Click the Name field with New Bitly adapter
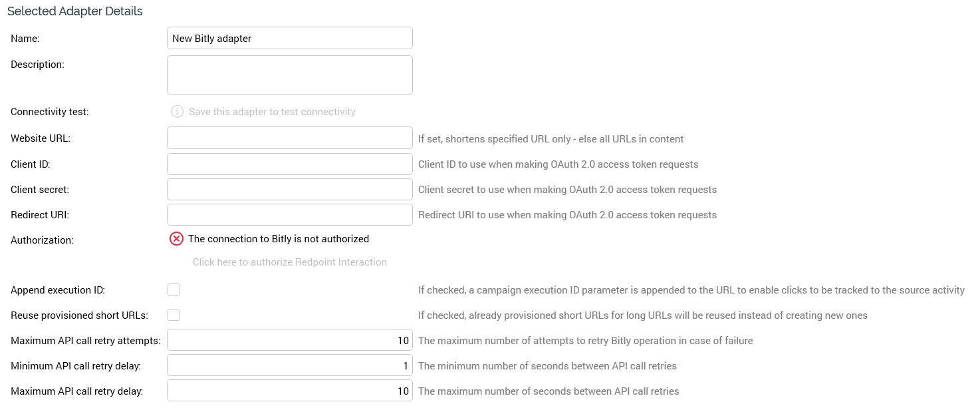 tap(289, 38)
